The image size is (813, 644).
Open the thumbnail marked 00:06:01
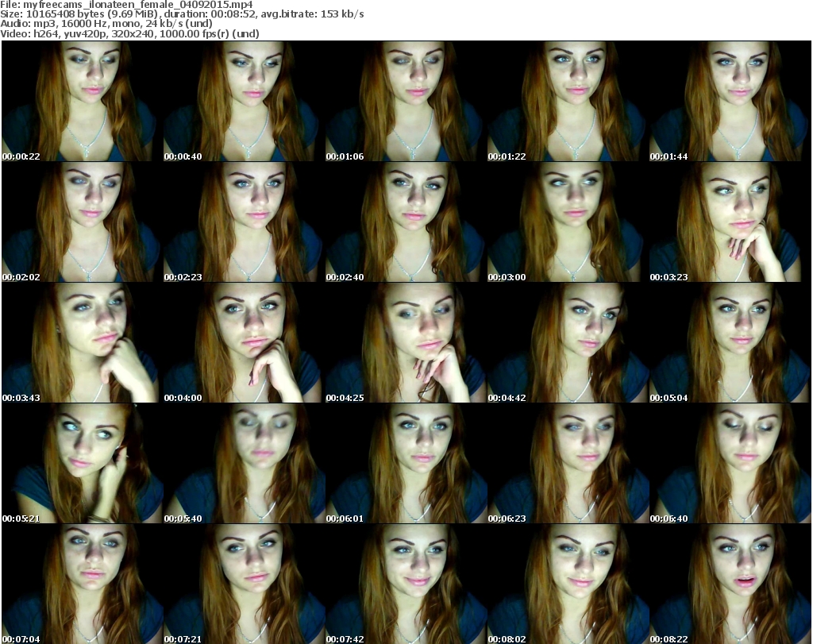pyautogui.click(x=406, y=464)
